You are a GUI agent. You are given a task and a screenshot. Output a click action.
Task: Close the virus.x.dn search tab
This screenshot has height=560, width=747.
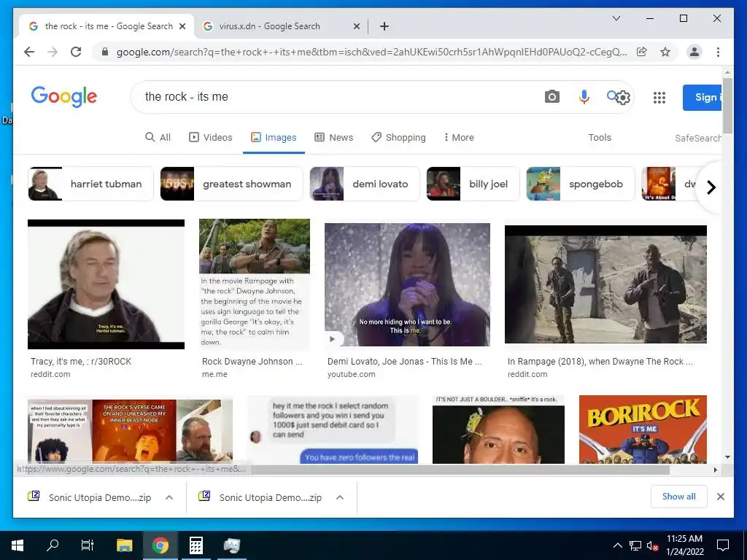click(x=356, y=26)
